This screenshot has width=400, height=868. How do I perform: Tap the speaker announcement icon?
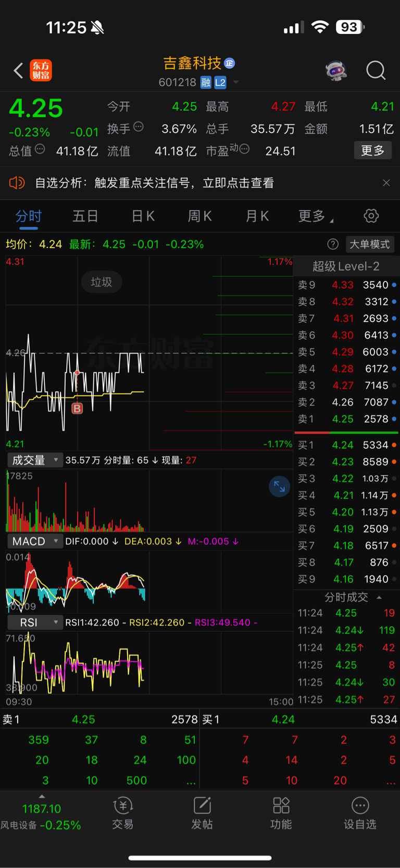pyautogui.click(x=17, y=183)
